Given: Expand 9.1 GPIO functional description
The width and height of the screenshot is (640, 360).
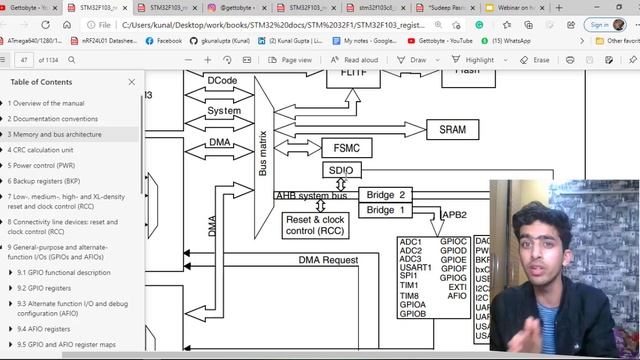Looking at the screenshot, I should (11, 273).
